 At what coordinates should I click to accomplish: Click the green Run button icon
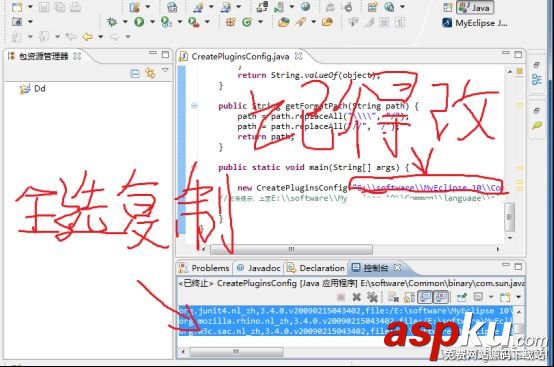139,22
